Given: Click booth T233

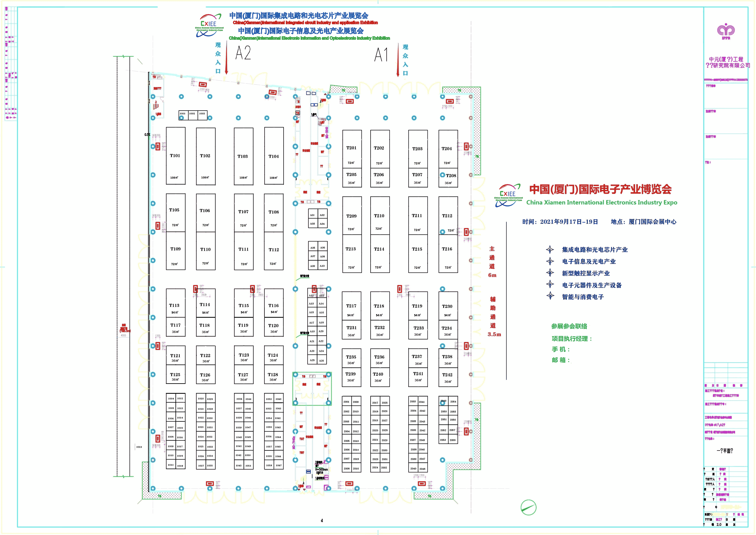Looking at the screenshot, I should tap(418, 330).
